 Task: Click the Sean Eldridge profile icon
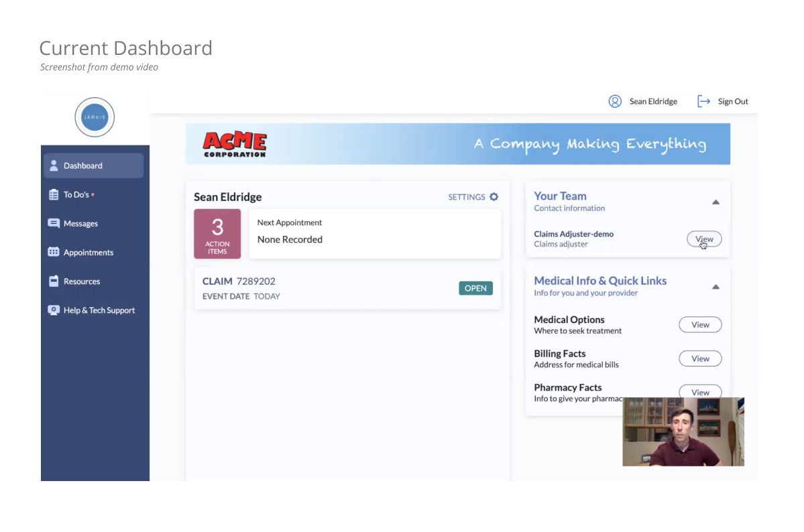[616, 101]
